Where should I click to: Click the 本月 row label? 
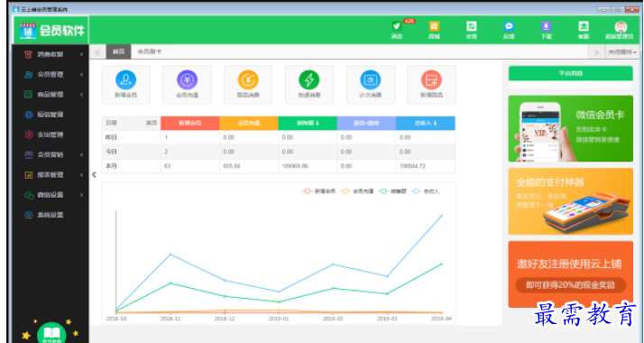click(111, 166)
